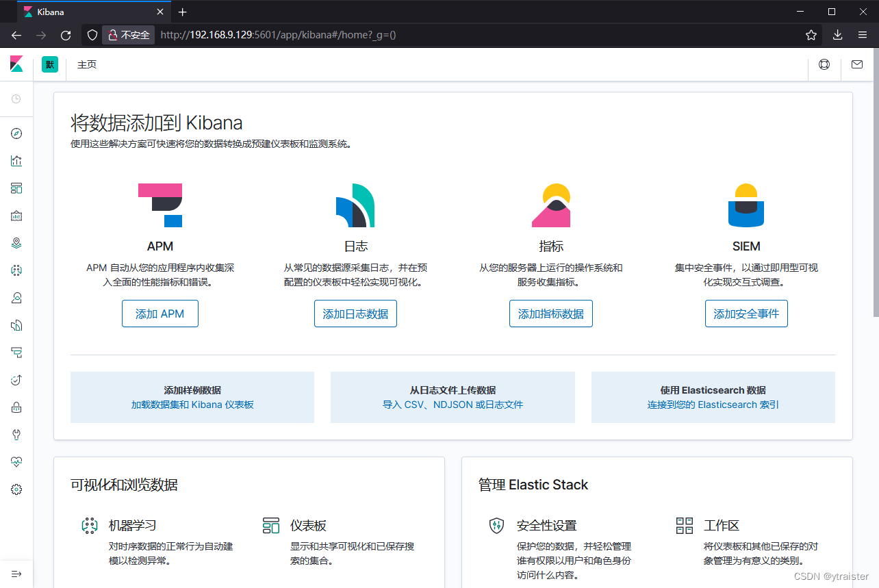
Task: Show recently viewed clock icon
Action: click(16, 99)
